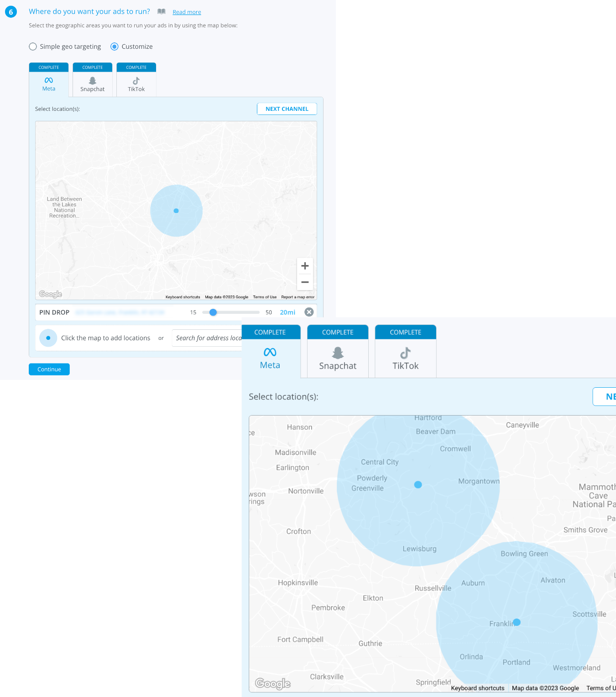The image size is (616, 697).
Task: Click the Search for address location field
Action: coord(208,338)
